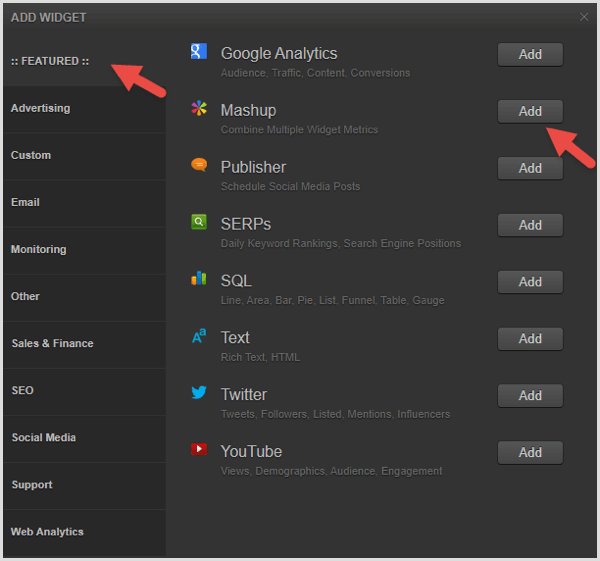Click the SQL bar chart icon
The image size is (600, 561).
(199, 279)
